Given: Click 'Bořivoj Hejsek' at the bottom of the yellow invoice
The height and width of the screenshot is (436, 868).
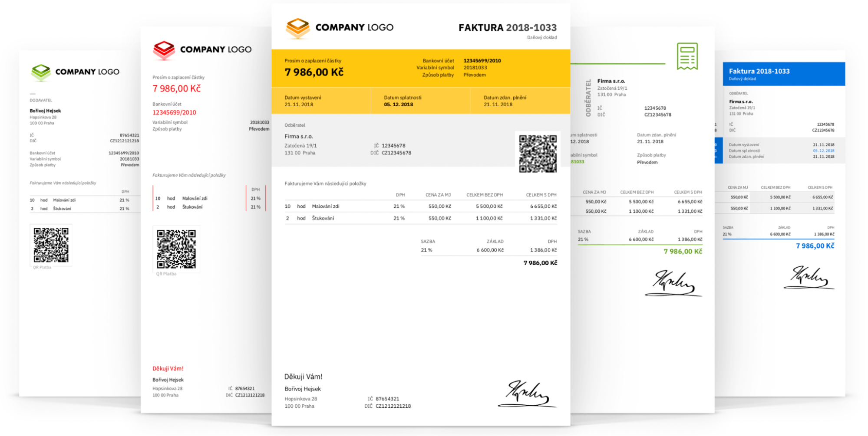Looking at the screenshot, I should [303, 389].
